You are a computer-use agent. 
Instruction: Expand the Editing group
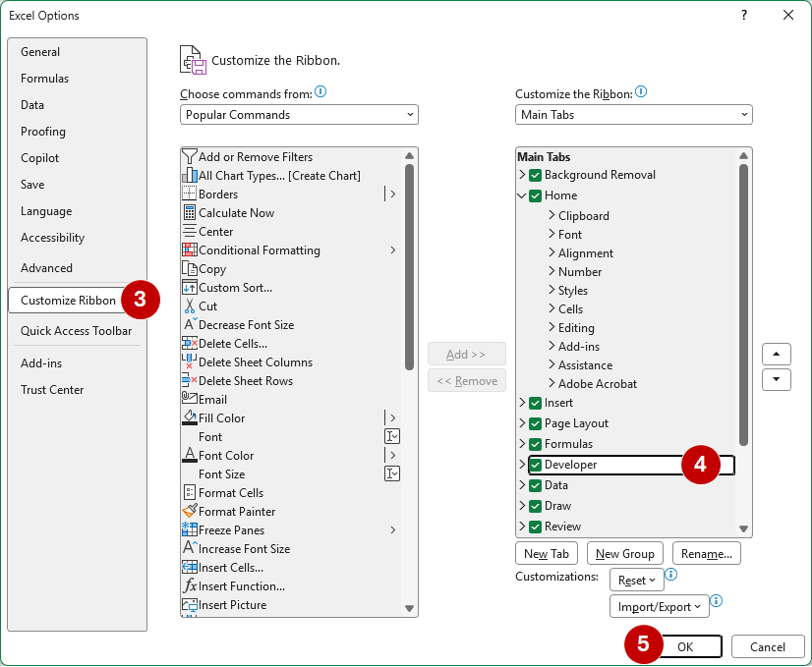click(551, 326)
